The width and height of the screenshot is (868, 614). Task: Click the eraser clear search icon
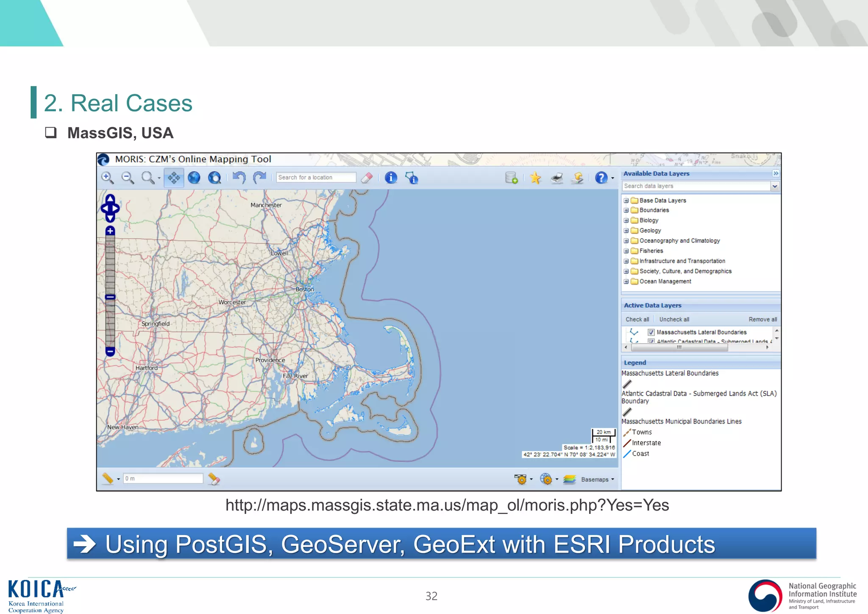pyautogui.click(x=367, y=178)
